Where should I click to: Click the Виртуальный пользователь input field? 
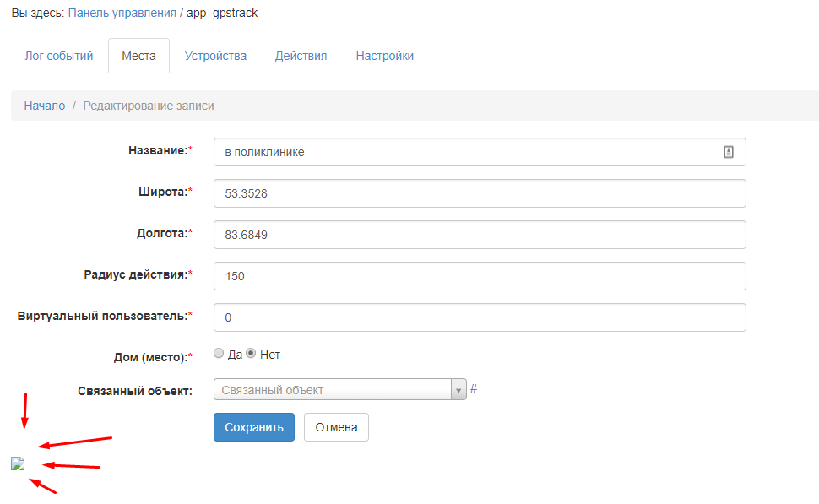[x=480, y=317]
